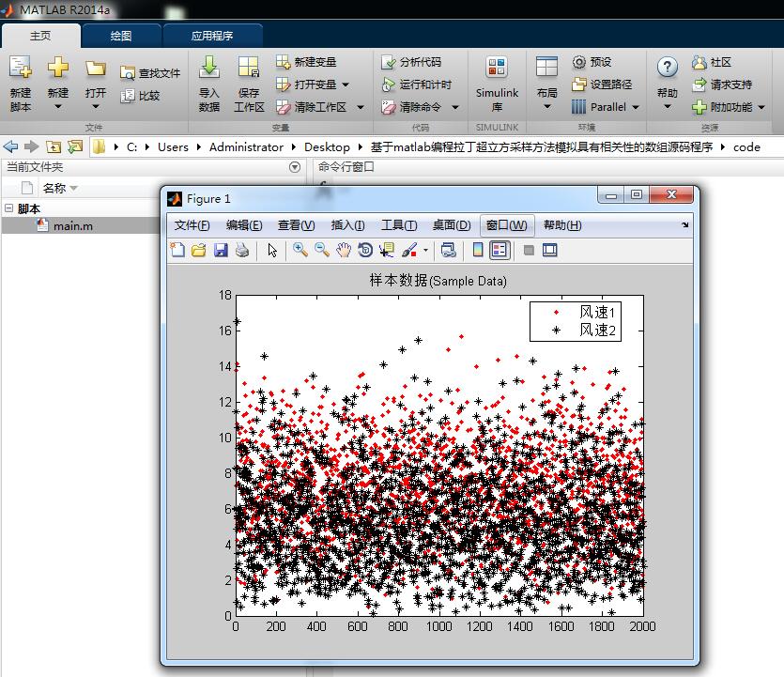
Task: Click the Users path segment
Action: click(173, 147)
